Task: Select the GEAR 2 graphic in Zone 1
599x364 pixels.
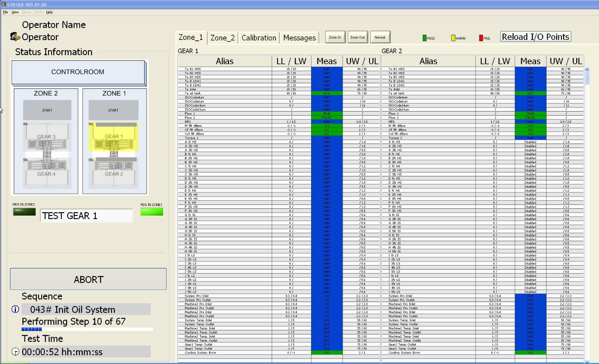Action: pos(114,174)
